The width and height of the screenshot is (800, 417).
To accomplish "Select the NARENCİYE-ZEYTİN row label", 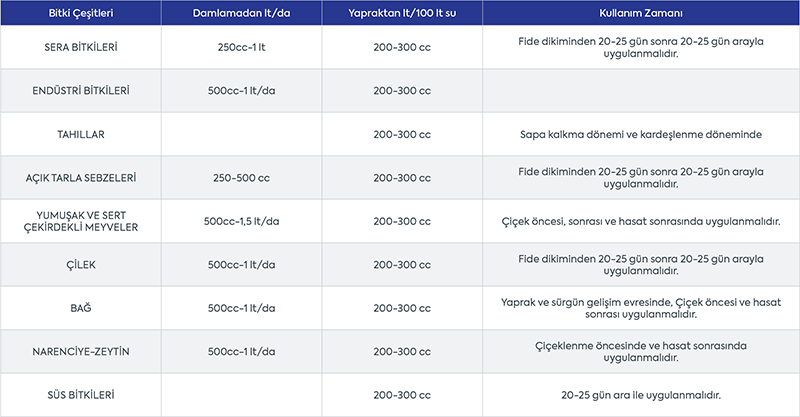I will (x=80, y=351).
